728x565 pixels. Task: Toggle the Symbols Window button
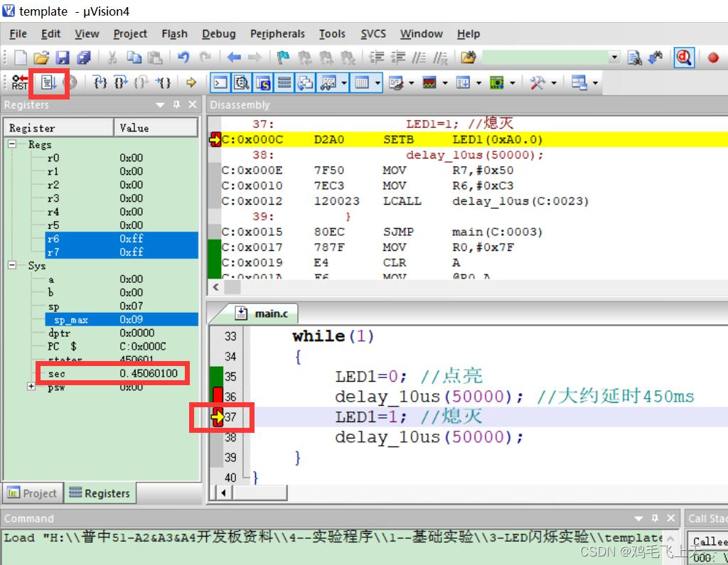(263, 82)
